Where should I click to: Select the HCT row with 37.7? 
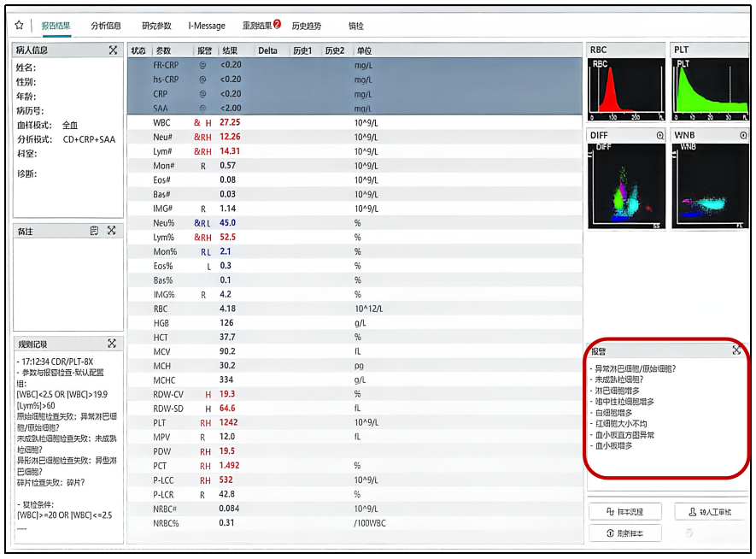pos(355,337)
